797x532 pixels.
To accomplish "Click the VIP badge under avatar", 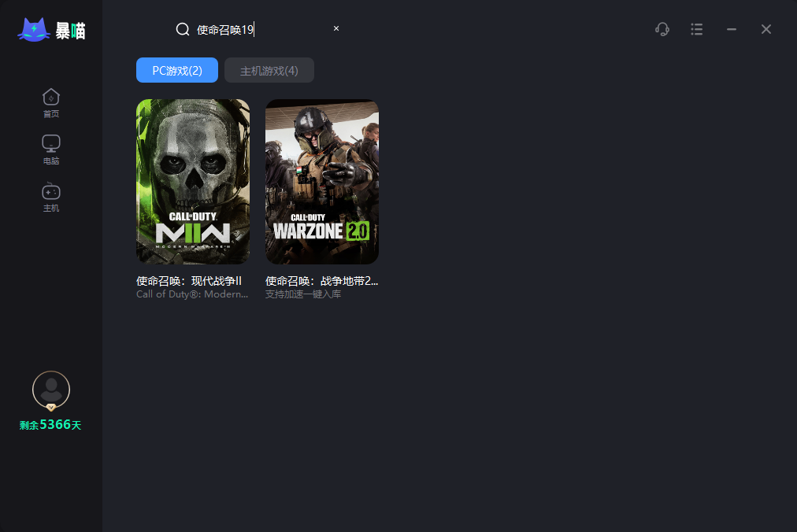I will pyautogui.click(x=51, y=407).
